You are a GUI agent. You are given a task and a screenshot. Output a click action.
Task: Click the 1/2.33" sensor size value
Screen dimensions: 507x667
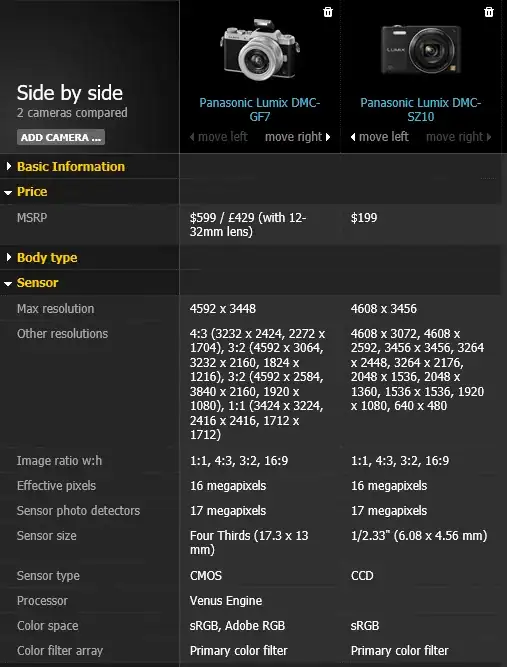tap(419, 536)
